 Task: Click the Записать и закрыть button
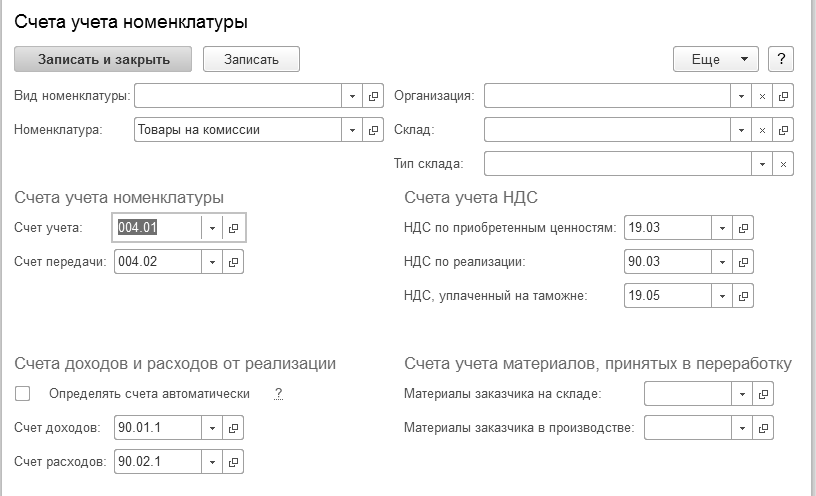coord(104,60)
